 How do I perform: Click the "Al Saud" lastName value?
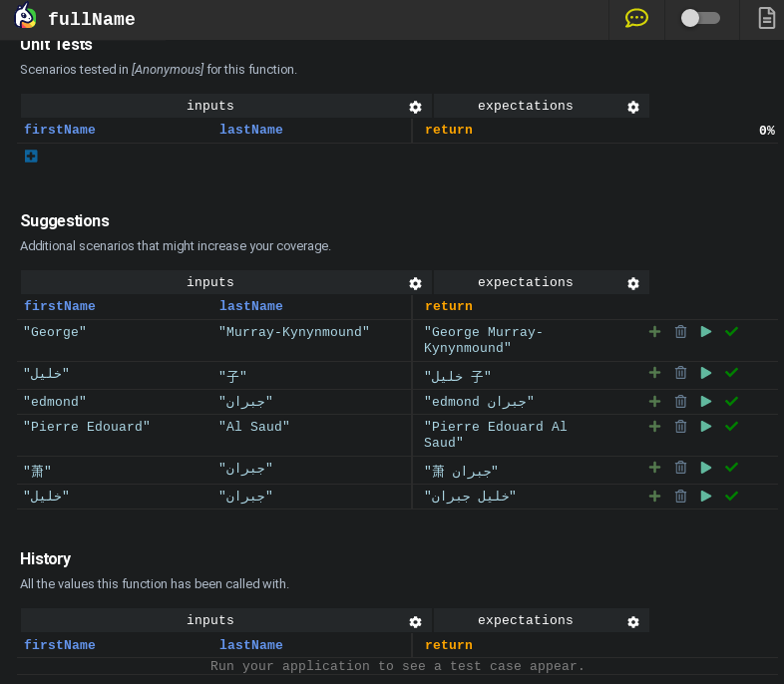coord(254,427)
